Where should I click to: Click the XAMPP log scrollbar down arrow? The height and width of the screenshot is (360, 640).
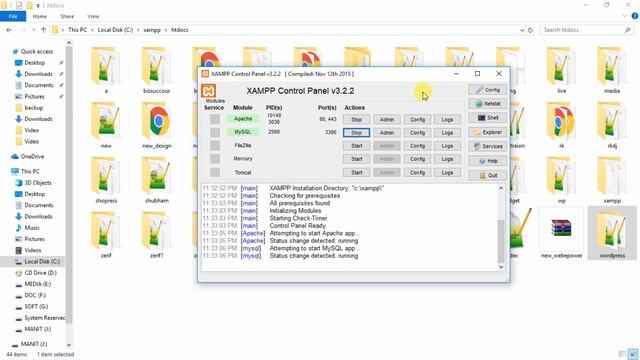pyautogui.click(x=501, y=267)
